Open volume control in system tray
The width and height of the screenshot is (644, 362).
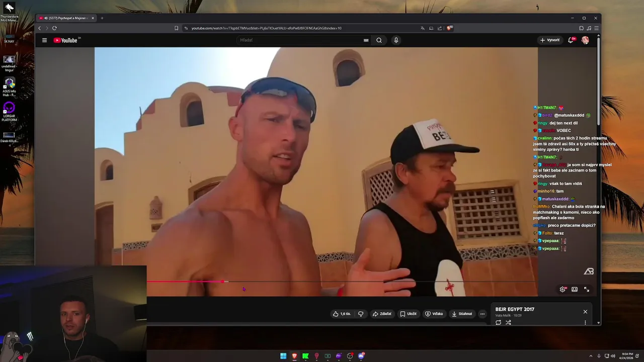pos(613,356)
